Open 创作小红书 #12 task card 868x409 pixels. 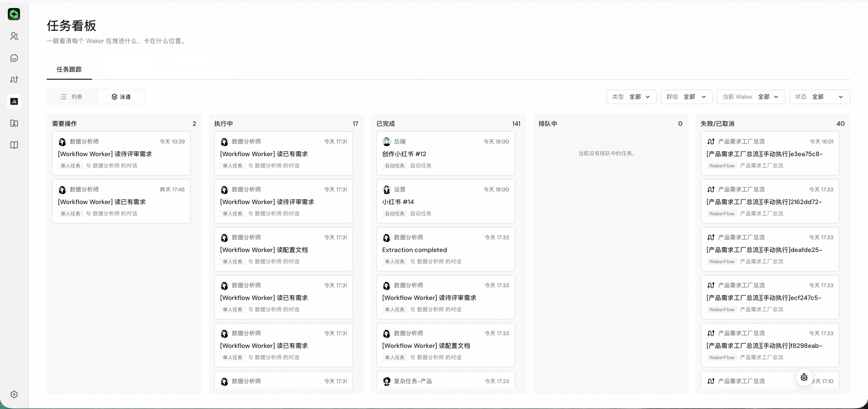(x=445, y=153)
